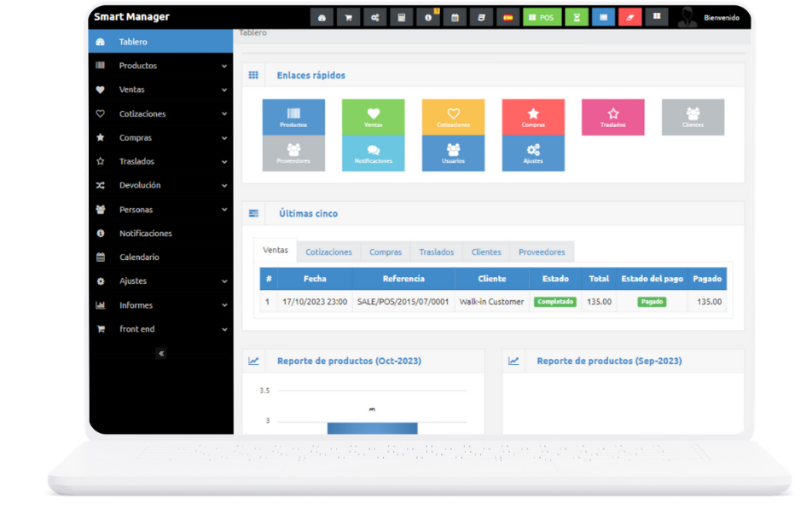Open the info notifications icon with badge
This screenshot has width=812, height=509.
pos(428,17)
